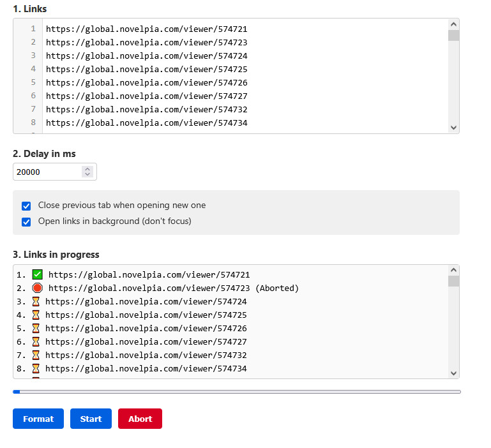Click scroll-up arrow of Links in progress list
491x448 pixels.
[453, 270]
